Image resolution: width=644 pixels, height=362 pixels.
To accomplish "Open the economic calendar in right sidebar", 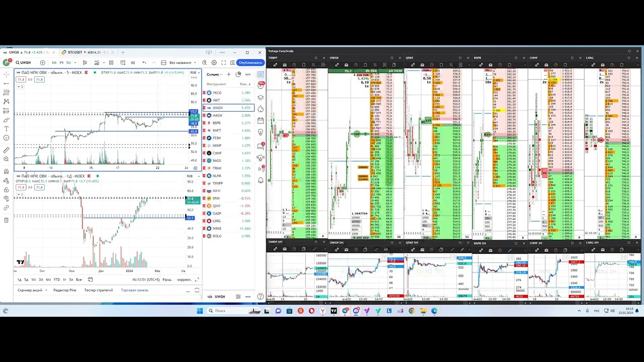I will [261, 121].
